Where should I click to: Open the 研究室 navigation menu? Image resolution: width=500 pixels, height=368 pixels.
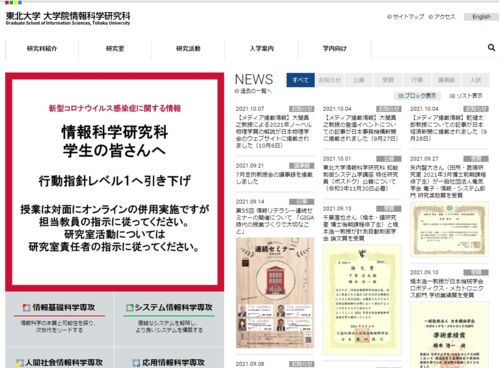pyautogui.click(x=115, y=49)
